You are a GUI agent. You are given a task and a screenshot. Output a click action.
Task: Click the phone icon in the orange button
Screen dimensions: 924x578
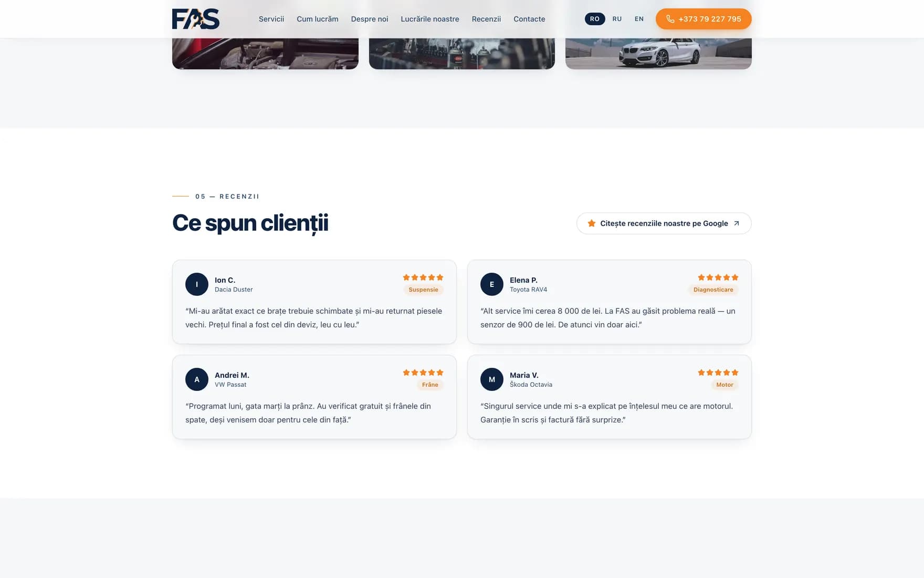pyautogui.click(x=670, y=19)
